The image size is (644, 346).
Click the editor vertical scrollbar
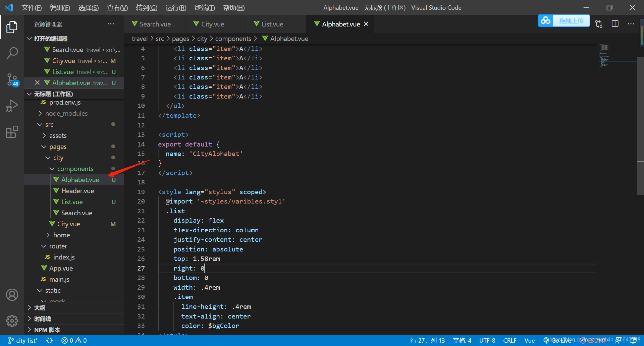point(640,126)
